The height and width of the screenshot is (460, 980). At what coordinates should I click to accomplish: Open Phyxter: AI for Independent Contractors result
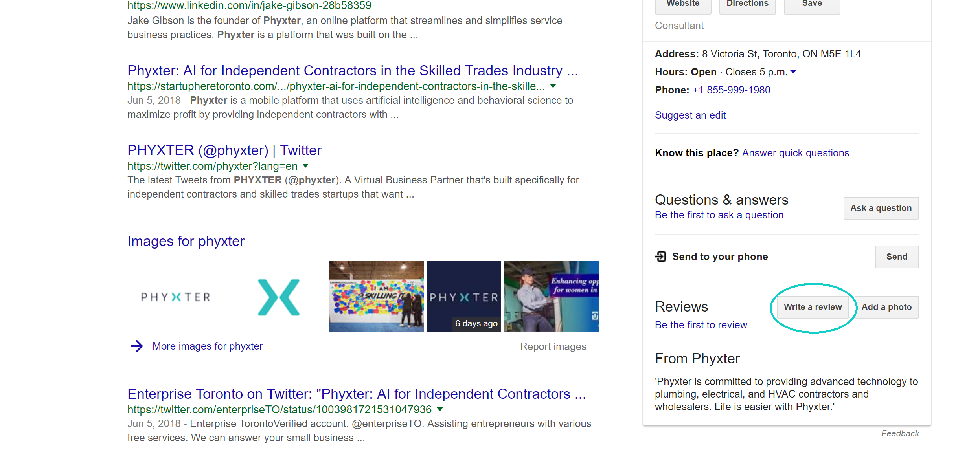pyautogui.click(x=353, y=71)
